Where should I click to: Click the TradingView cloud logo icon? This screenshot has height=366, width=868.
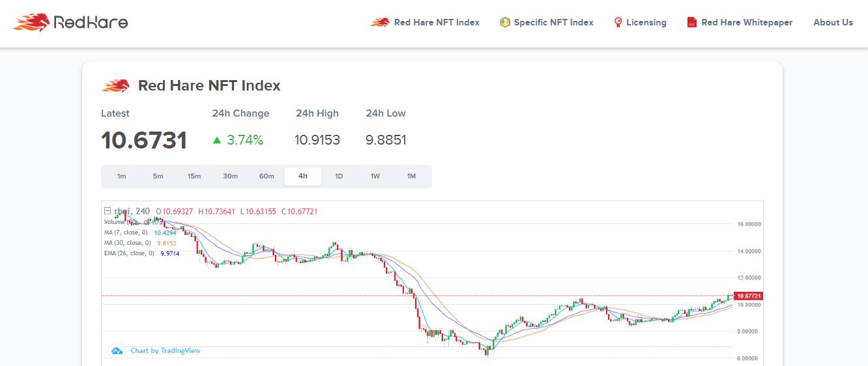pos(117,351)
